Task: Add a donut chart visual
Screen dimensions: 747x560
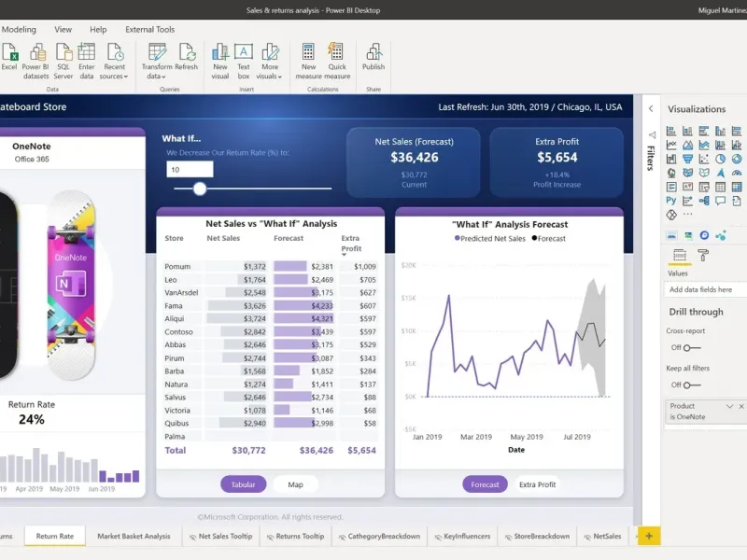Action: pyautogui.click(x=737, y=159)
